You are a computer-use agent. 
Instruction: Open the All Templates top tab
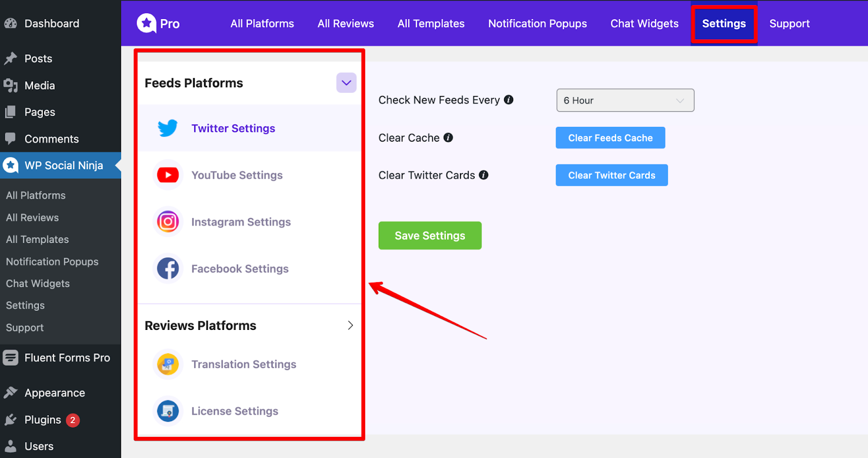[x=431, y=23]
